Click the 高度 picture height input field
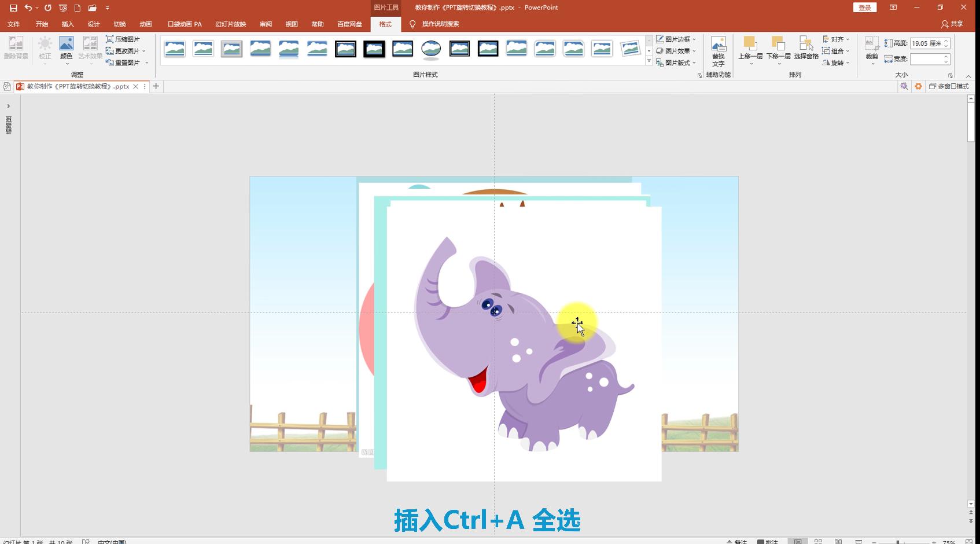The image size is (980, 544). pos(929,43)
